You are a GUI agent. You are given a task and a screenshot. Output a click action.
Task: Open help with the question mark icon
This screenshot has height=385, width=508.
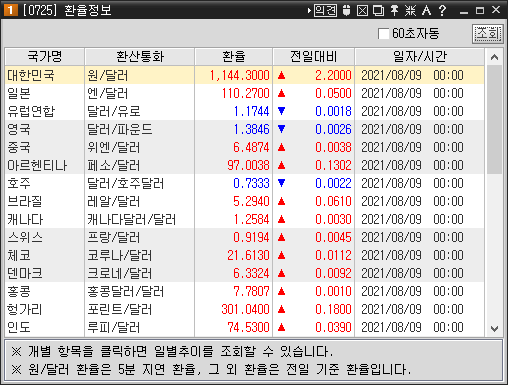click(442, 11)
